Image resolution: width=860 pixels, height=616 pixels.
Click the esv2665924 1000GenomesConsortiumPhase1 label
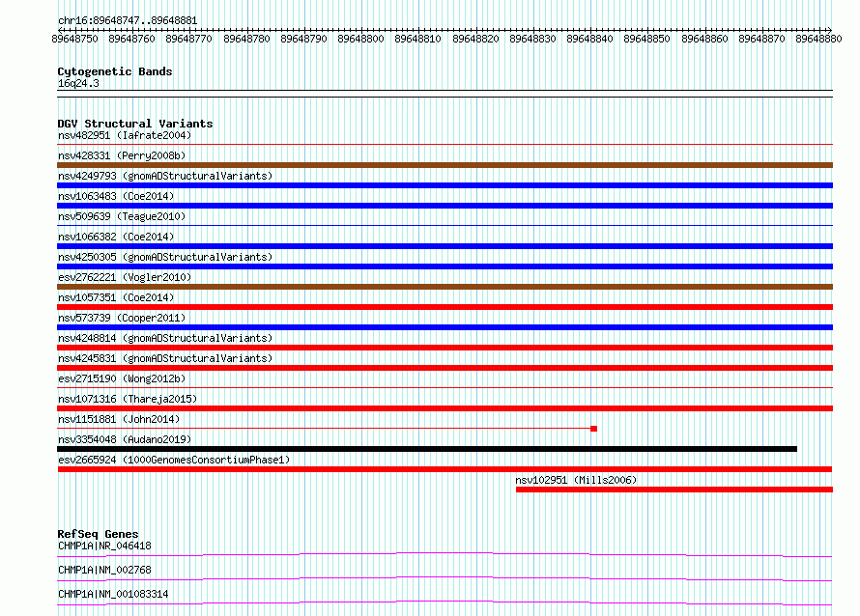(174, 460)
